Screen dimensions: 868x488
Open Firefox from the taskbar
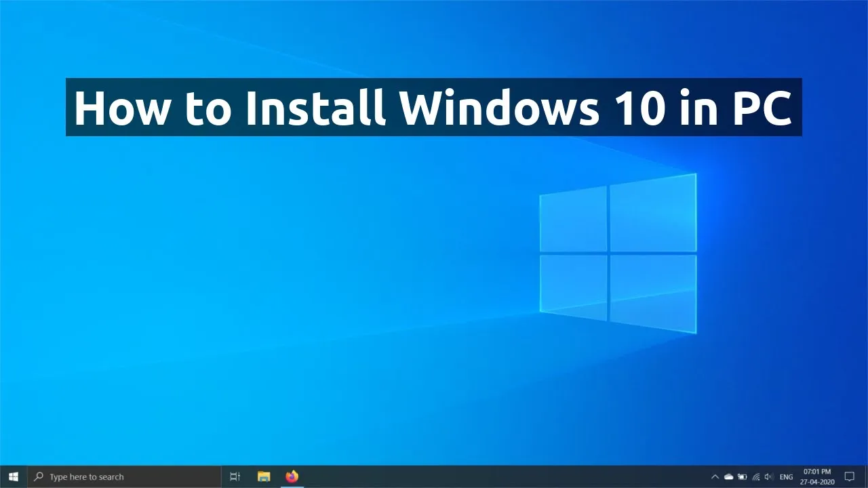pos(292,476)
